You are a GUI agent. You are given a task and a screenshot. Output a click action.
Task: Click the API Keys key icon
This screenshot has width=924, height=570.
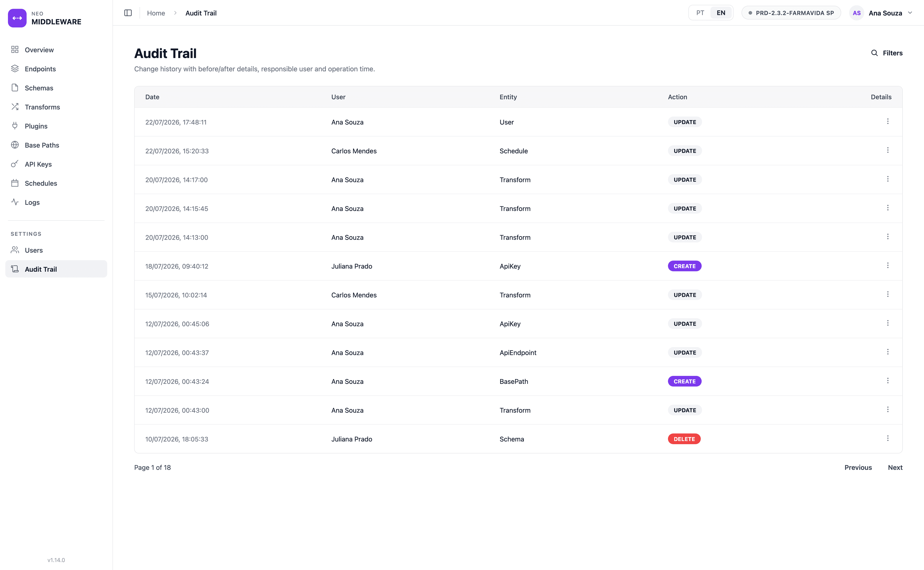tap(15, 164)
